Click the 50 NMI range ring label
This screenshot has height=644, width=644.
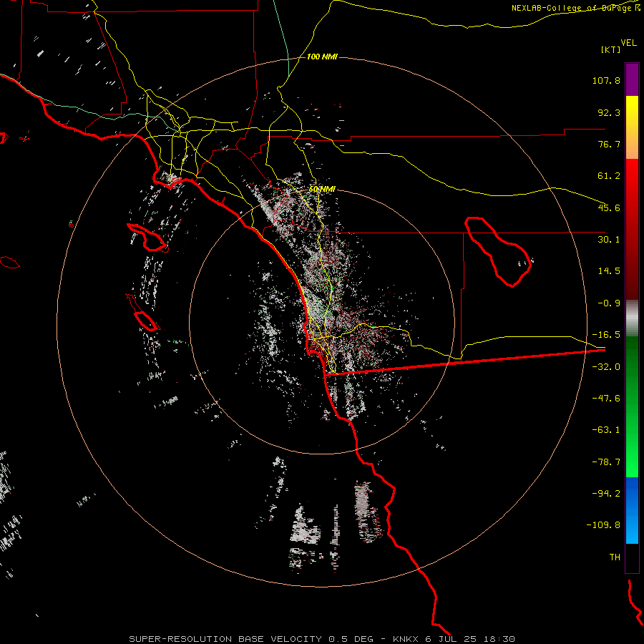pyautogui.click(x=322, y=190)
